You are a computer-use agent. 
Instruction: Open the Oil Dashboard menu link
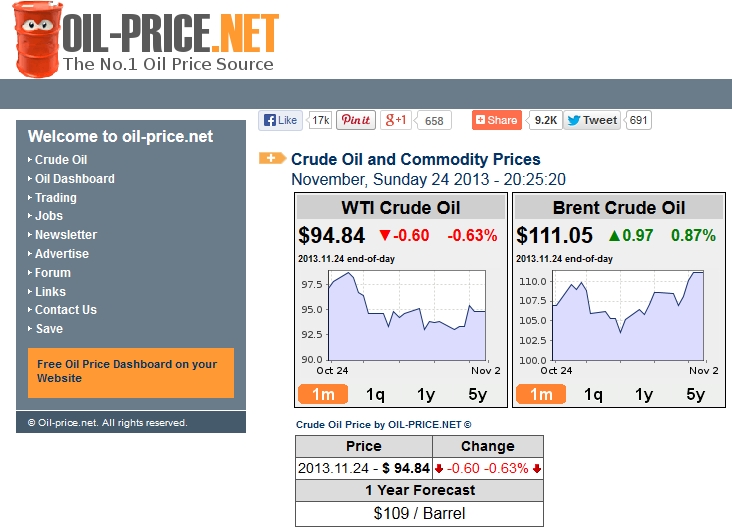pyautogui.click(x=75, y=179)
